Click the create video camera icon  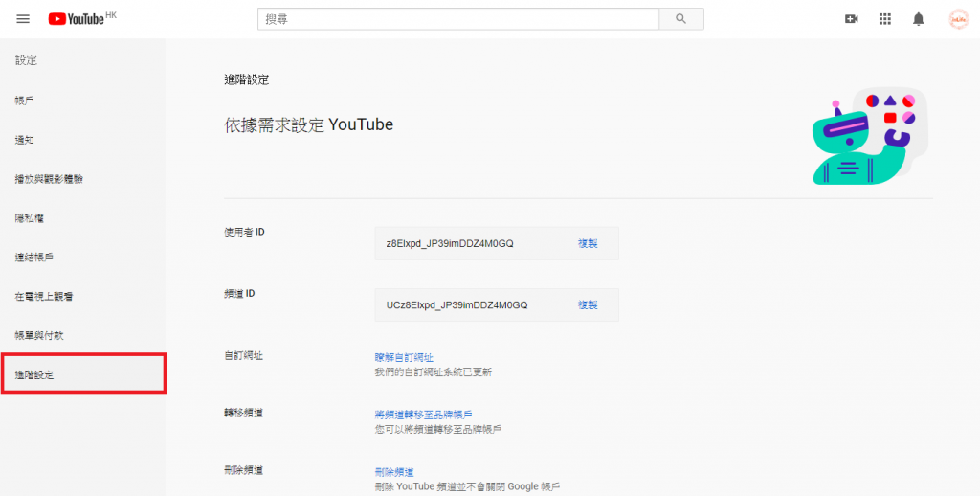[851, 19]
